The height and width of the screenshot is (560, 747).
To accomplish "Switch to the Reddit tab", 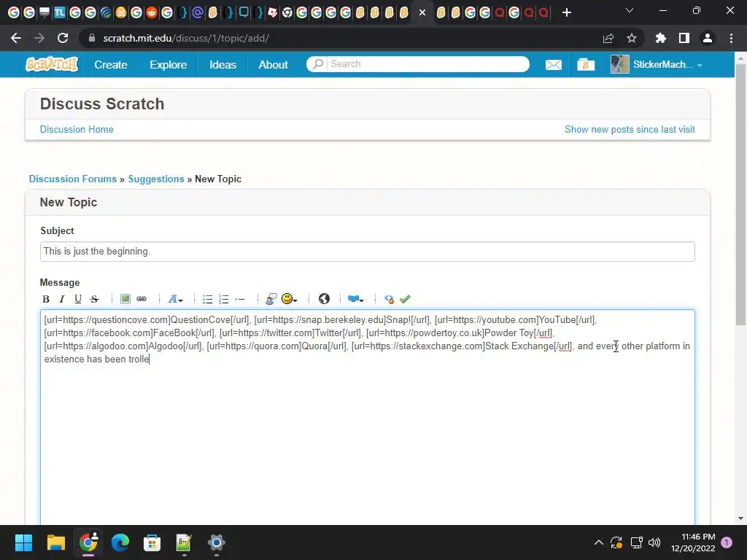I will coord(152,12).
